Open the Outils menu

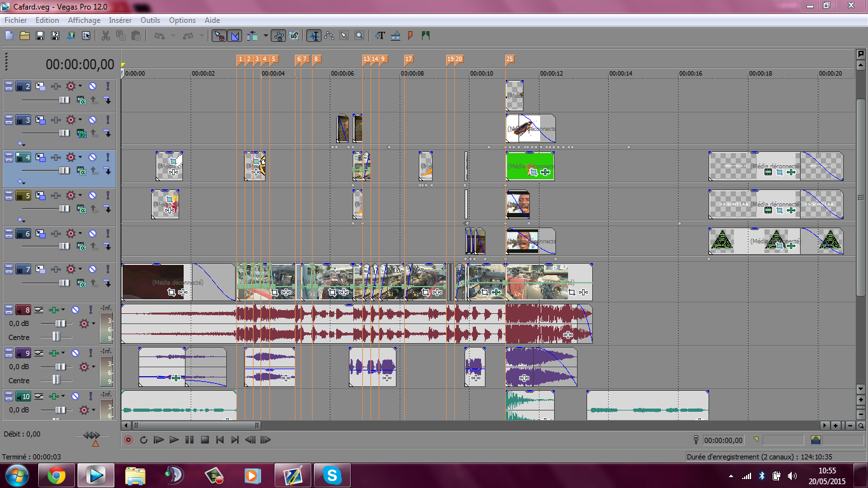pyautogui.click(x=151, y=20)
